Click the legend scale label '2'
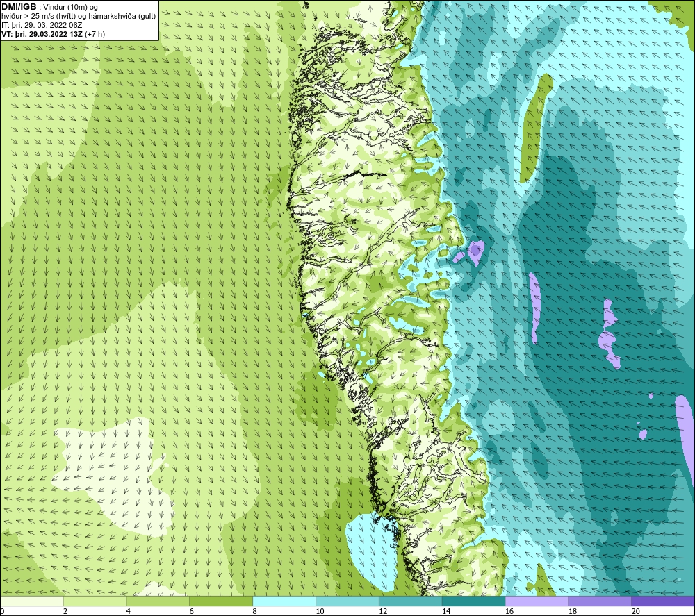This screenshot has width=695, height=616. [65, 612]
